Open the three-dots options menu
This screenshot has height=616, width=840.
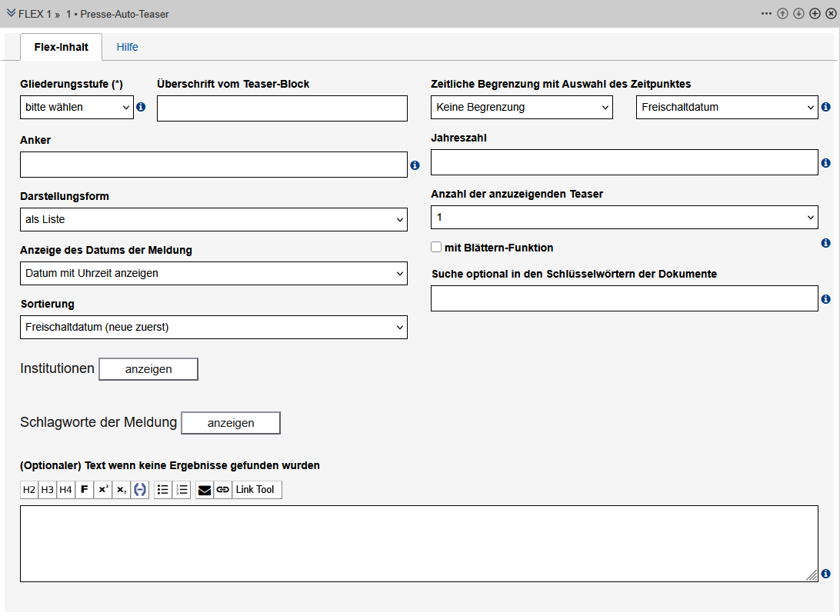coord(767,14)
